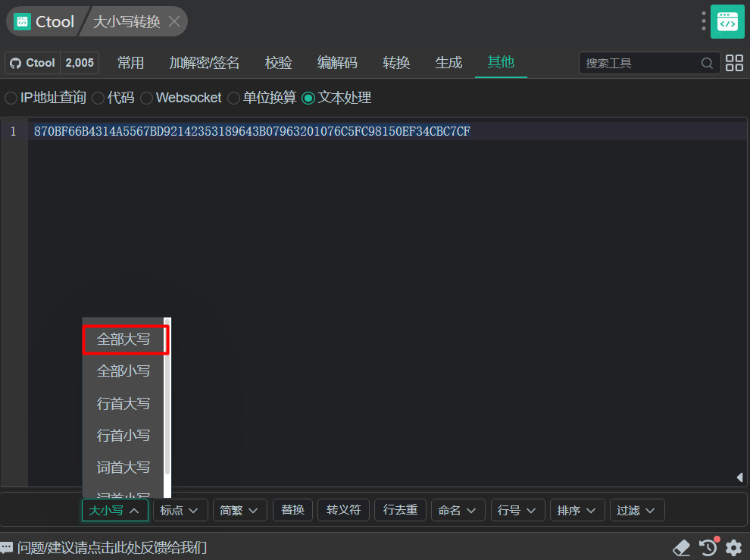Click the 行去重 button
This screenshot has height=560, width=750.
tap(400, 511)
